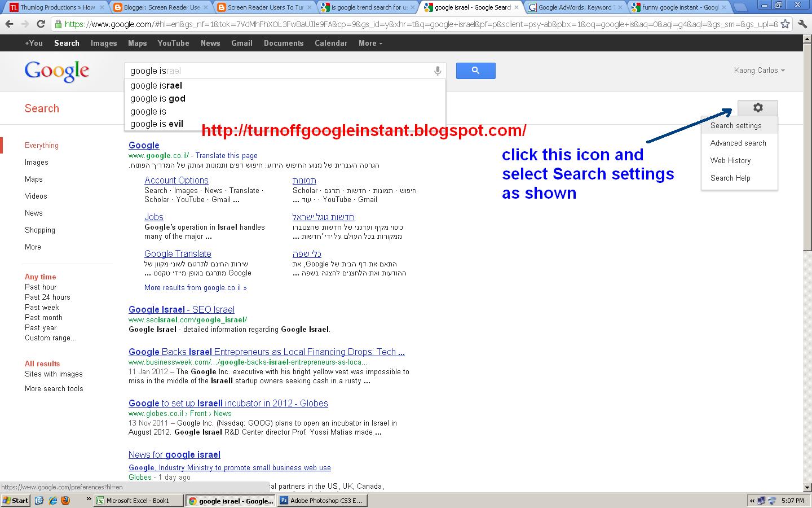This screenshot has width=812, height=508.
Task: Open Gmail in the Google top bar
Action: pos(242,43)
